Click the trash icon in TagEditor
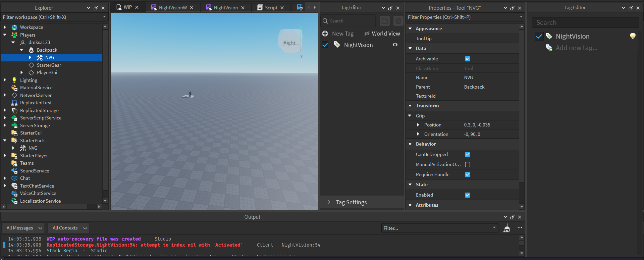 398,21
